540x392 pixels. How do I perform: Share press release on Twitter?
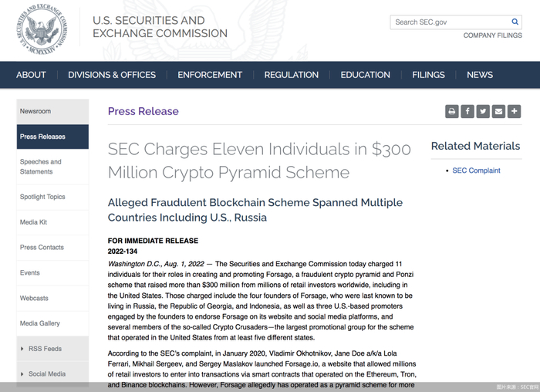tap(483, 112)
